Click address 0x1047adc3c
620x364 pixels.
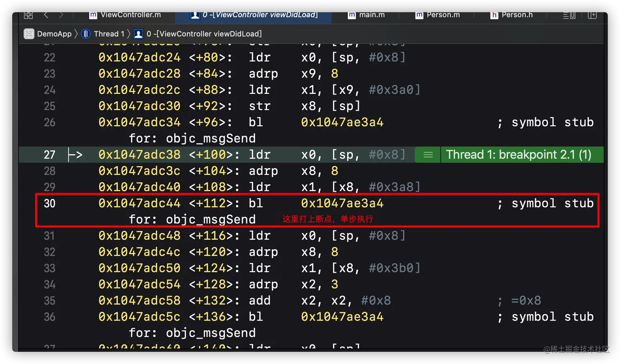tap(139, 171)
